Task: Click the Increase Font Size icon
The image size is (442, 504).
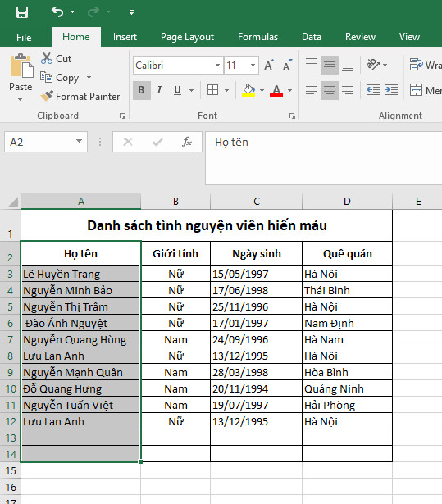Action: (269, 66)
